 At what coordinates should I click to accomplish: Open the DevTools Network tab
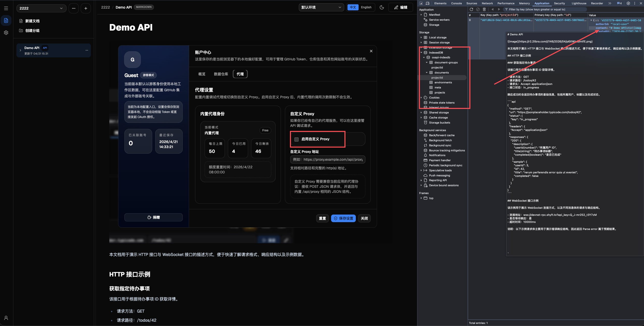[487, 3]
